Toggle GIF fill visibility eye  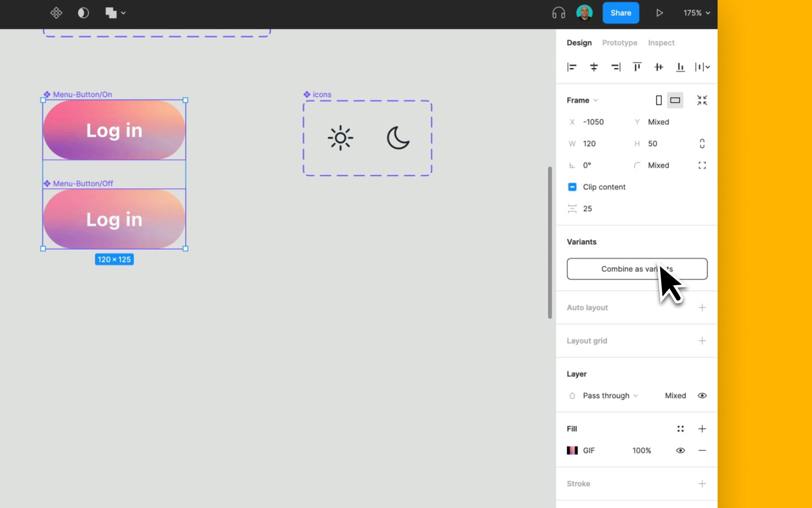click(681, 451)
